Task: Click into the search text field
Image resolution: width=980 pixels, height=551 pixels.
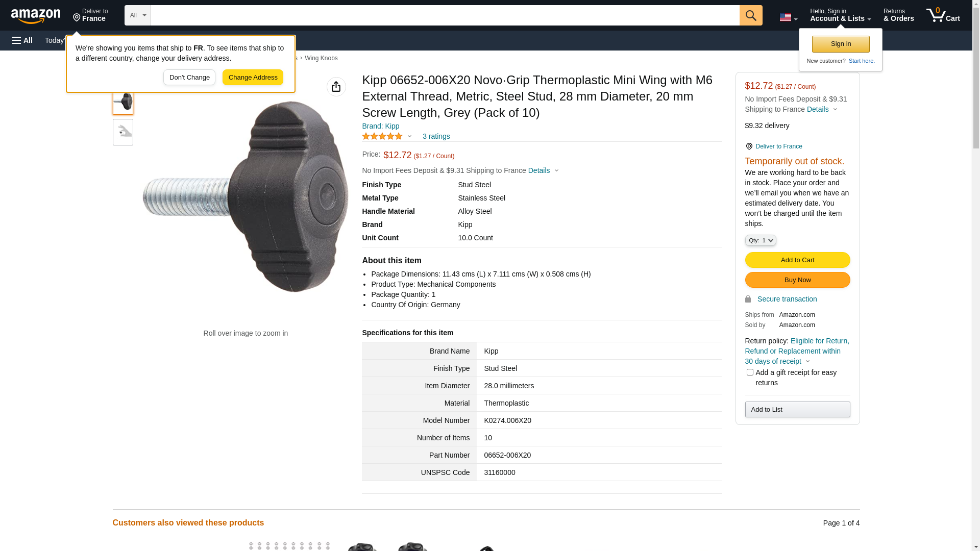Action: 444,15
